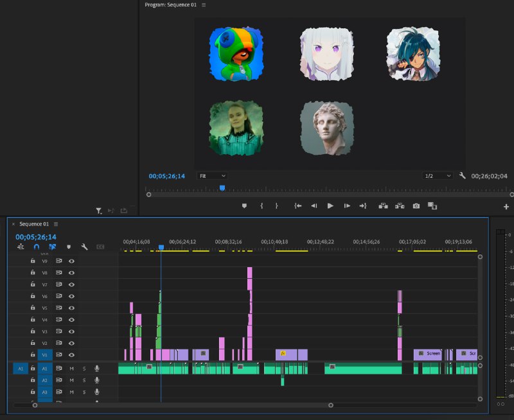Screen dimensions: 514x420
Task: Close the Sequence 01 timeline tab
Action: click(13, 224)
